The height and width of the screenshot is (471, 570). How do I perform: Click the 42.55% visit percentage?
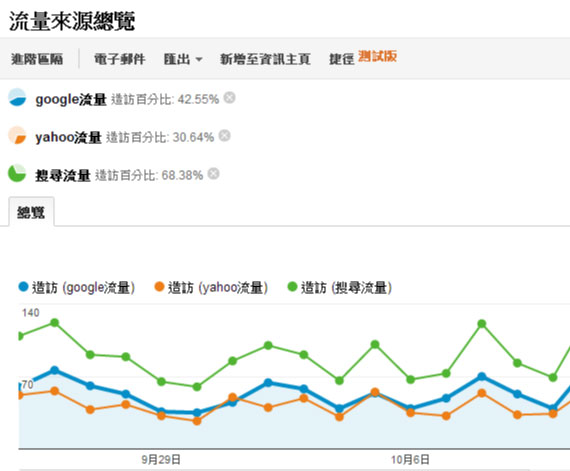pyautogui.click(x=198, y=99)
